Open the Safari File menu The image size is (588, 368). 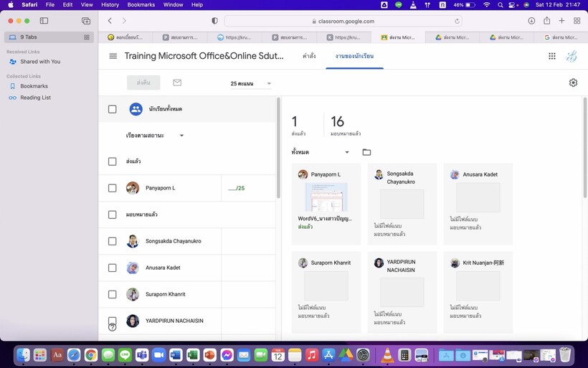click(50, 5)
